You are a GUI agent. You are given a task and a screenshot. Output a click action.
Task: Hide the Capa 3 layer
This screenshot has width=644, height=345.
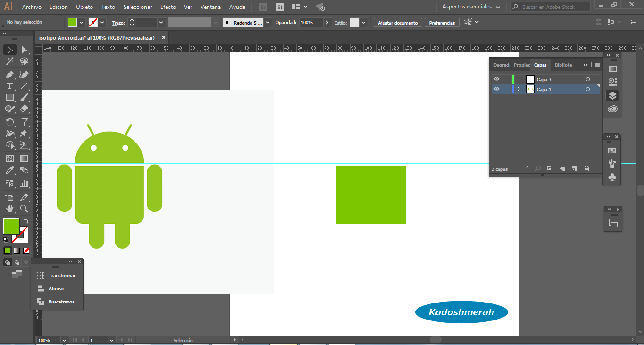tap(496, 79)
